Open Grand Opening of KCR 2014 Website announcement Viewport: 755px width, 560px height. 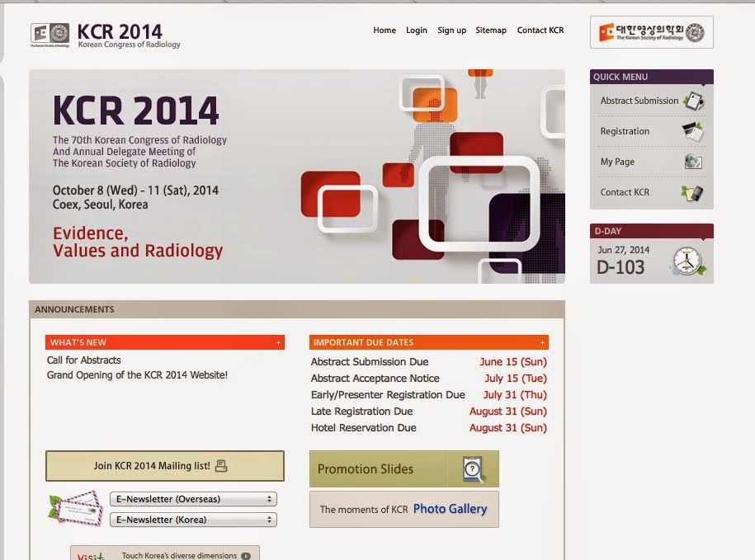pyautogui.click(x=137, y=375)
